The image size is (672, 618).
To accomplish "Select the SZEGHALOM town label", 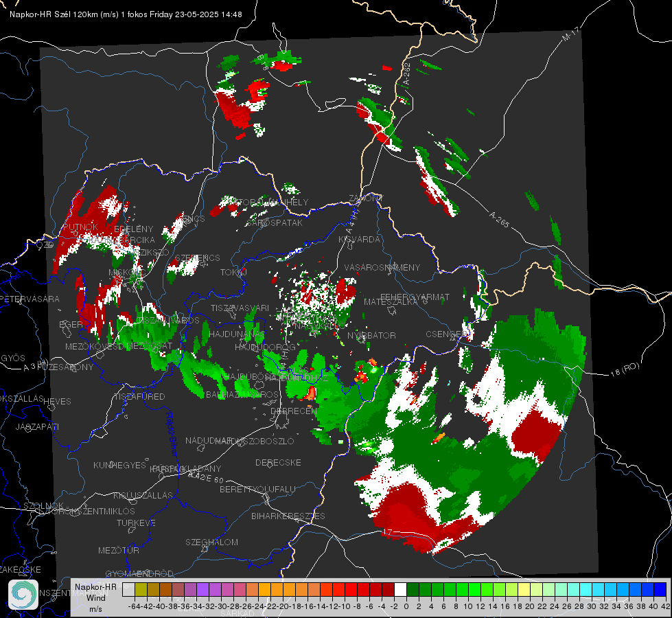I will (x=211, y=542).
